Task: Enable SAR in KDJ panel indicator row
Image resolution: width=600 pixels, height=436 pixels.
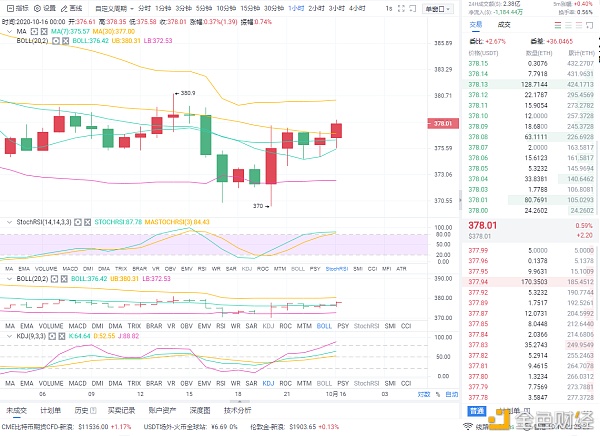Action: coord(251,383)
